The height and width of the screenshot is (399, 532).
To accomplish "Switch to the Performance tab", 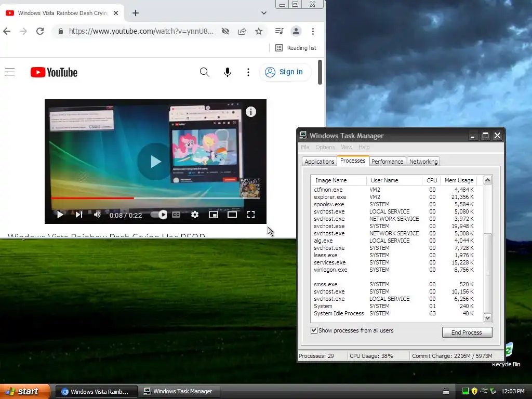I will [x=387, y=162].
